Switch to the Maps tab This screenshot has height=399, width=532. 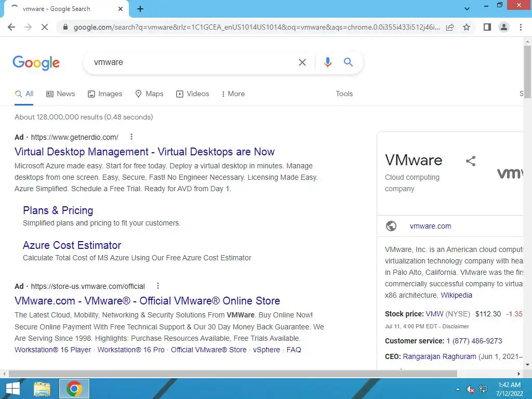[x=149, y=94]
